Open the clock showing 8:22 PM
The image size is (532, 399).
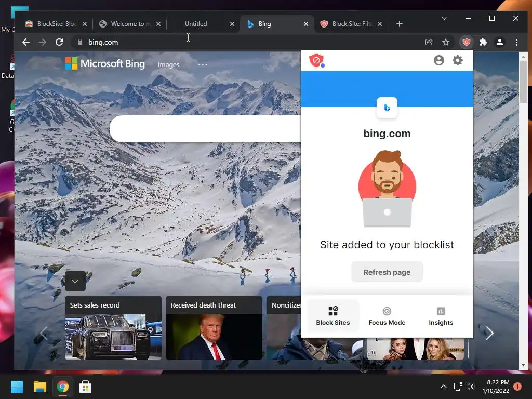pos(496,387)
